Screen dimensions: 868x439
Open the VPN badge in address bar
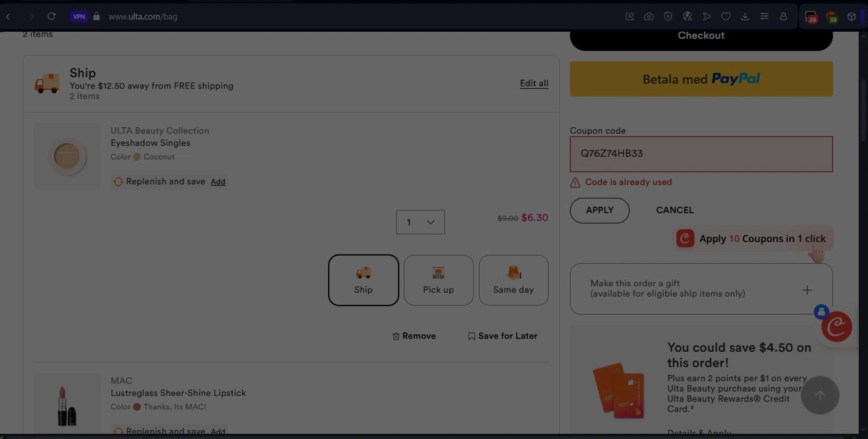(x=79, y=17)
